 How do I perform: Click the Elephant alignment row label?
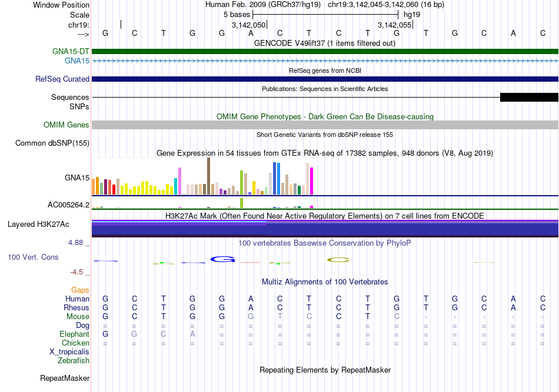(x=74, y=334)
